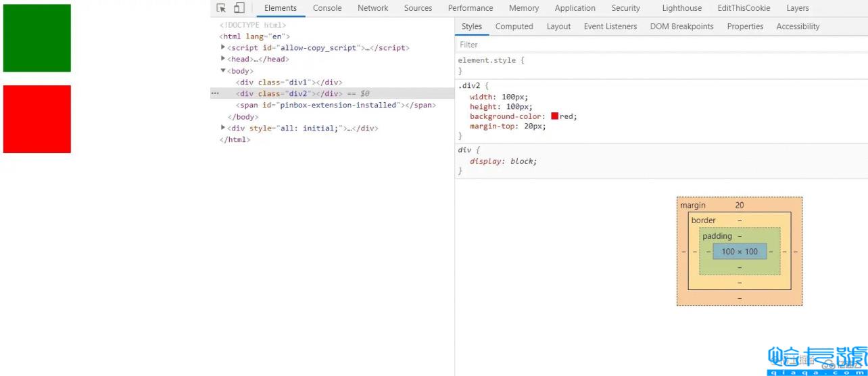View the Event Listeners tab
Screen dimensions: 868x376
pos(610,26)
